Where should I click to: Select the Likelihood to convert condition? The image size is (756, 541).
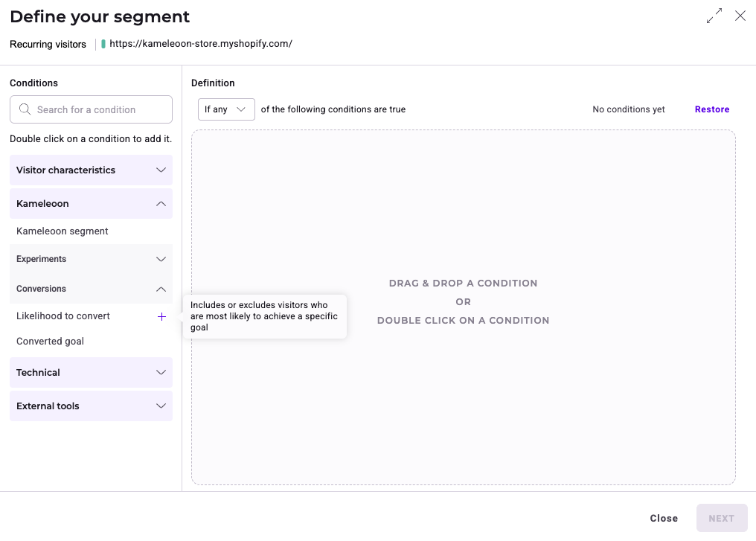pyautogui.click(x=63, y=316)
